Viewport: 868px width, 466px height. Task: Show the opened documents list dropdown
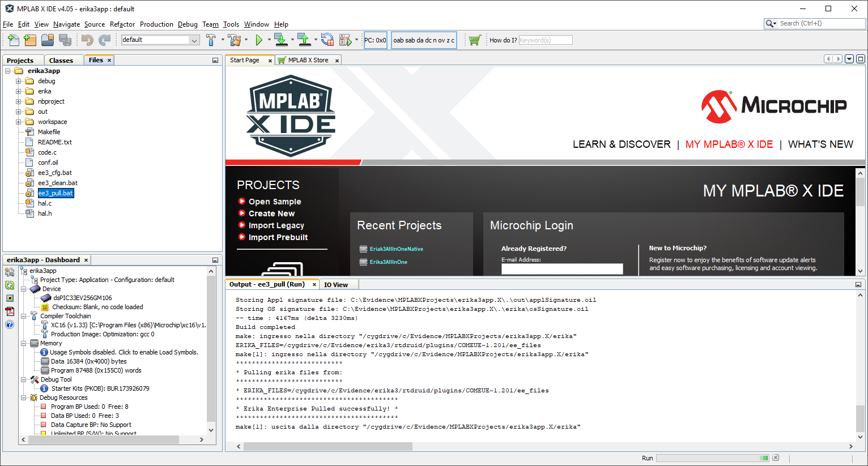849,59
